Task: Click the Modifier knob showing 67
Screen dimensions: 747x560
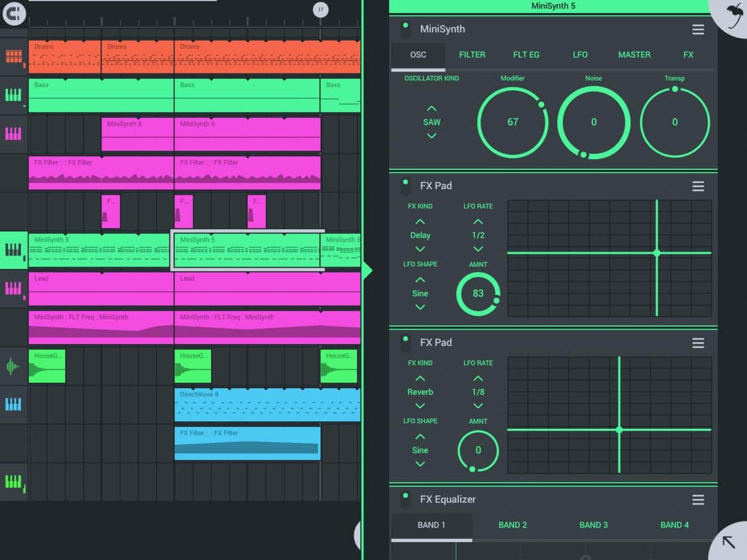Action: click(512, 123)
